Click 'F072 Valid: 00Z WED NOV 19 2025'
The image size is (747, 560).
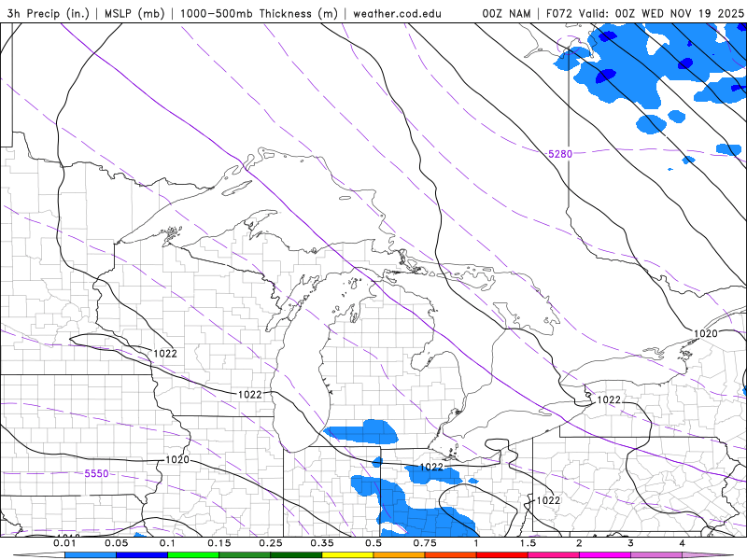pyautogui.click(x=644, y=13)
